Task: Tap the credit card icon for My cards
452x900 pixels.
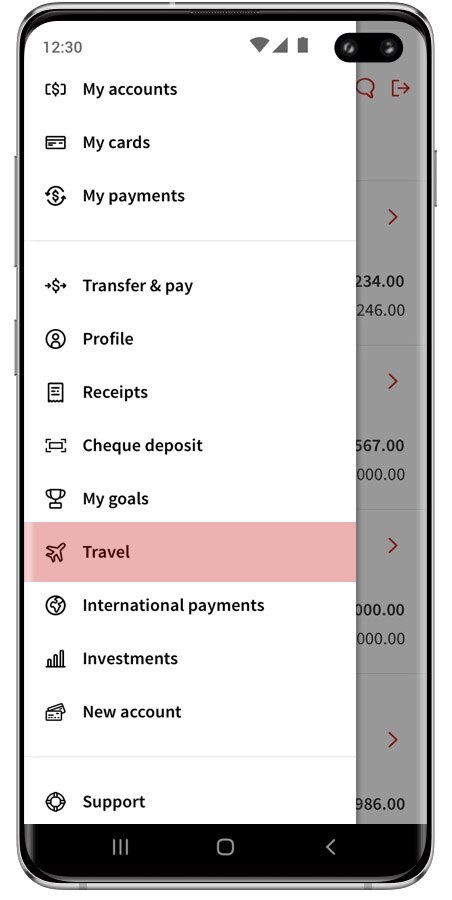Action: click(x=56, y=142)
